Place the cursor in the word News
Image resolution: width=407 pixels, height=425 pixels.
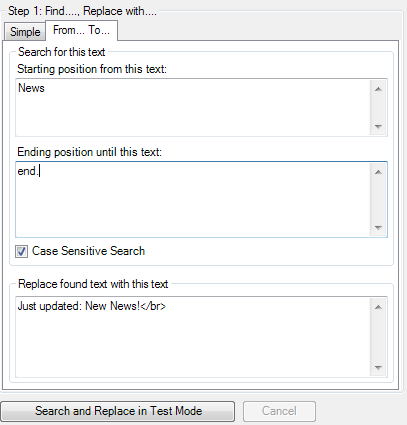pos(31,88)
